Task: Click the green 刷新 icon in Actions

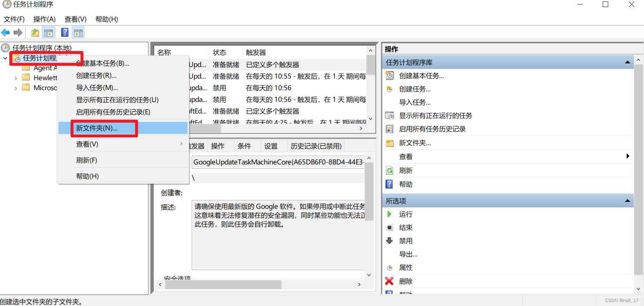Action: [389, 171]
